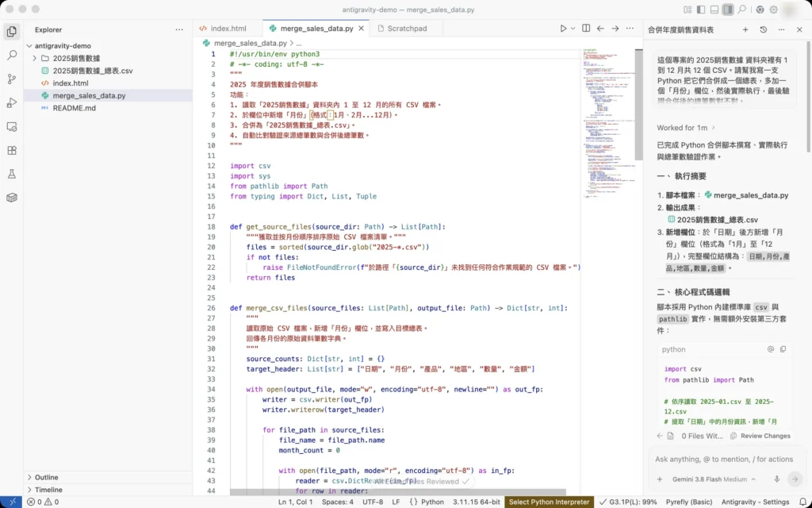Image resolution: width=812 pixels, height=508 pixels.
Task: Click 0 Files With changes label
Action: tap(702, 436)
